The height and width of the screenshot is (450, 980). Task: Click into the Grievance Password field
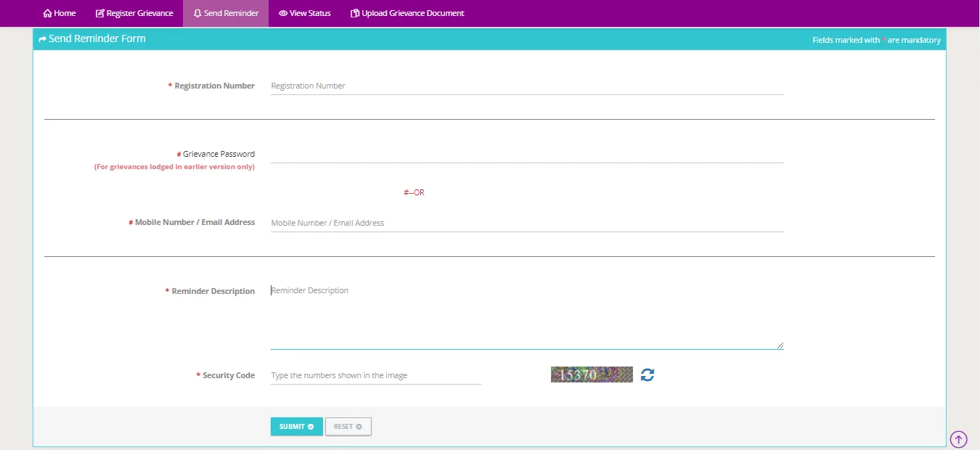tap(526, 154)
